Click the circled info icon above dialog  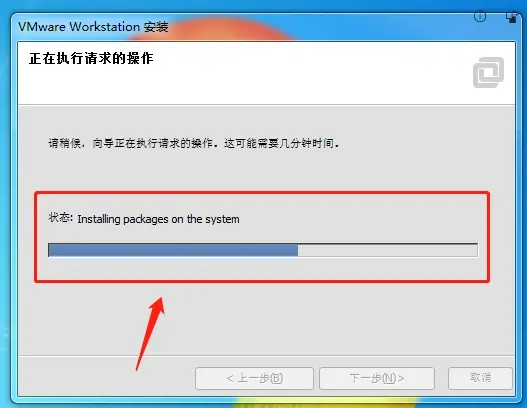[480, 16]
